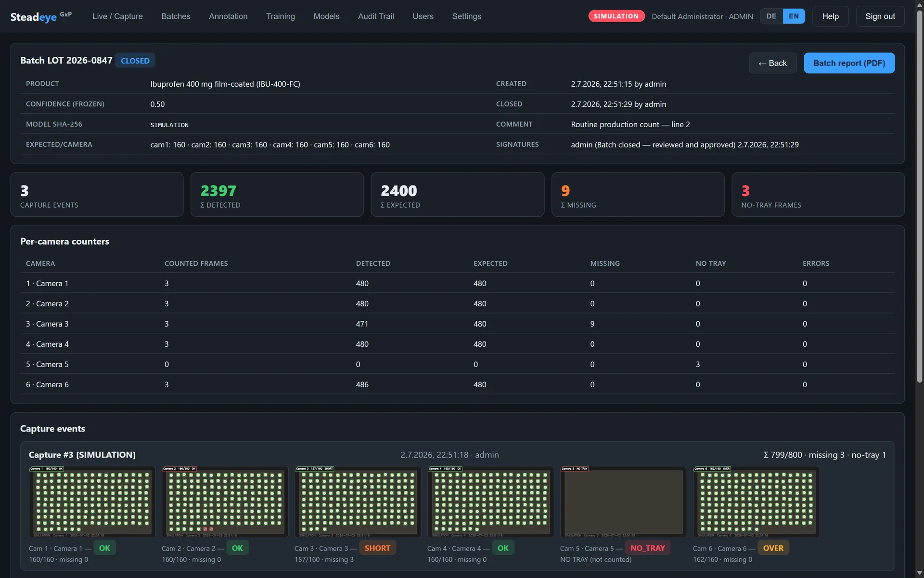Open the Cam 5 no-tray thumbnail
The width and height of the screenshot is (924, 578).
[624, 502]
